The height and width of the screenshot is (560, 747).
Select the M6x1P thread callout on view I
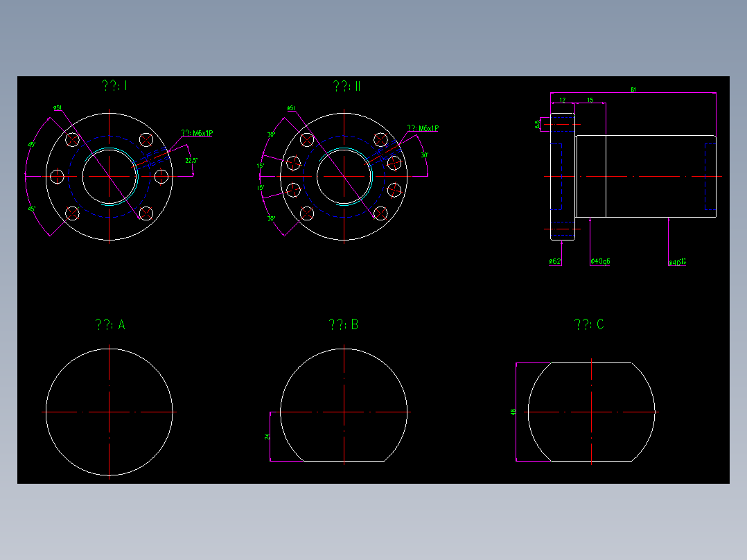[x=196, y=132]
